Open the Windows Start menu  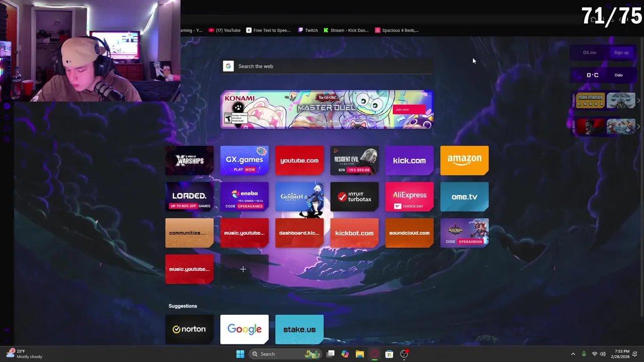(x=240, y=354)
